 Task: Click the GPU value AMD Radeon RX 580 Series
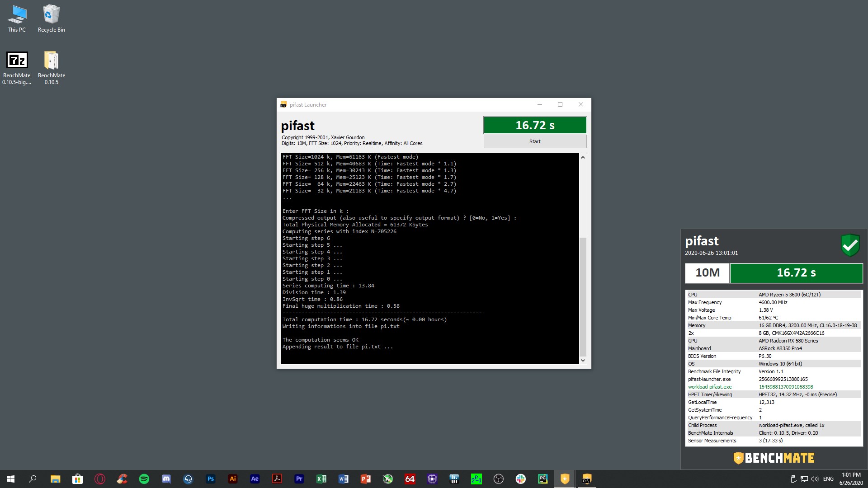tap(788, 341)
